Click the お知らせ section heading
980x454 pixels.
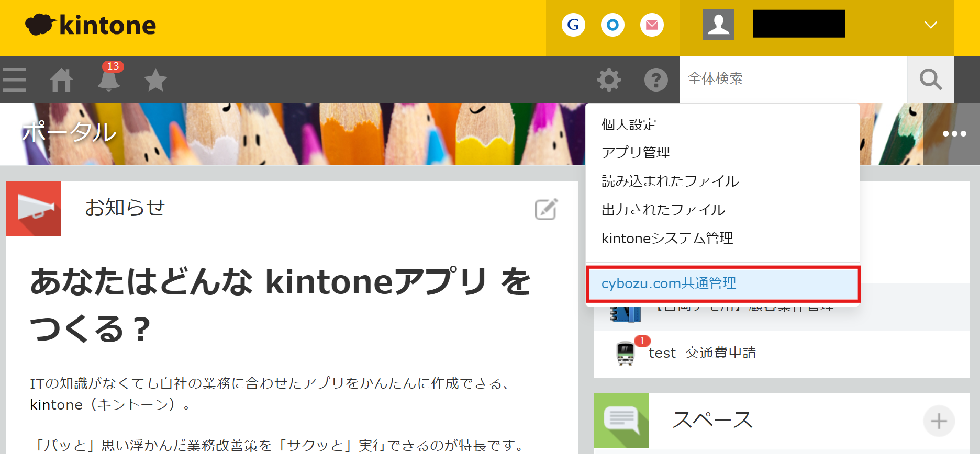[x=125, y=208]
